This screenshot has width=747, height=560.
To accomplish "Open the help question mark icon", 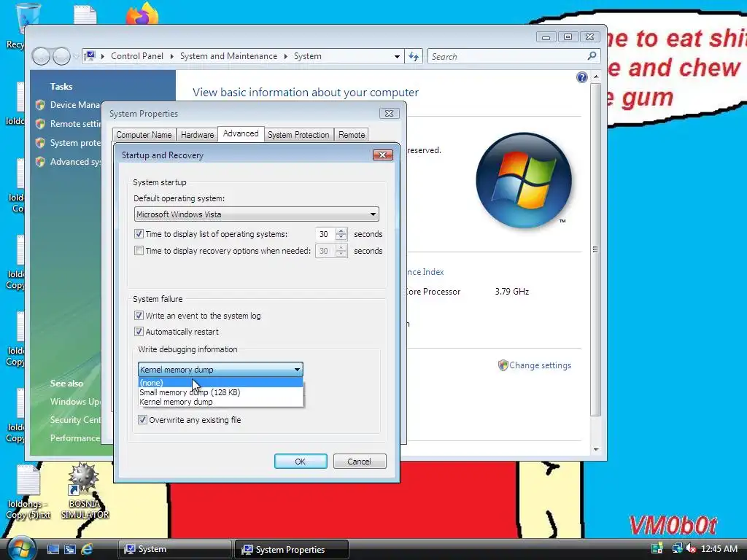I will [581, 77].
